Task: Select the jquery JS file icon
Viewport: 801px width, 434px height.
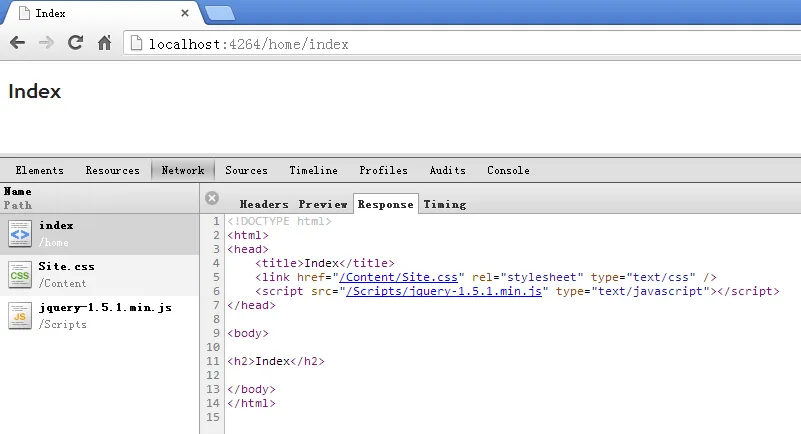Action: pos(20,316)
